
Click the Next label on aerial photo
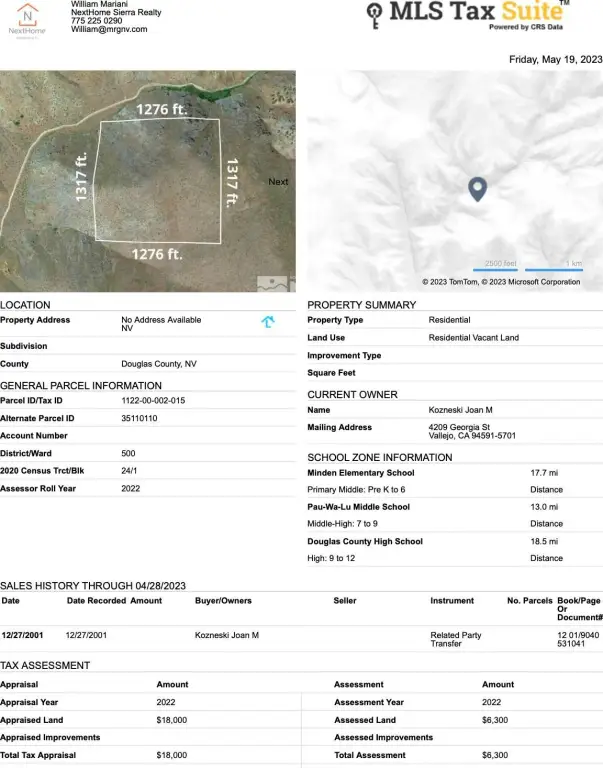278,182
